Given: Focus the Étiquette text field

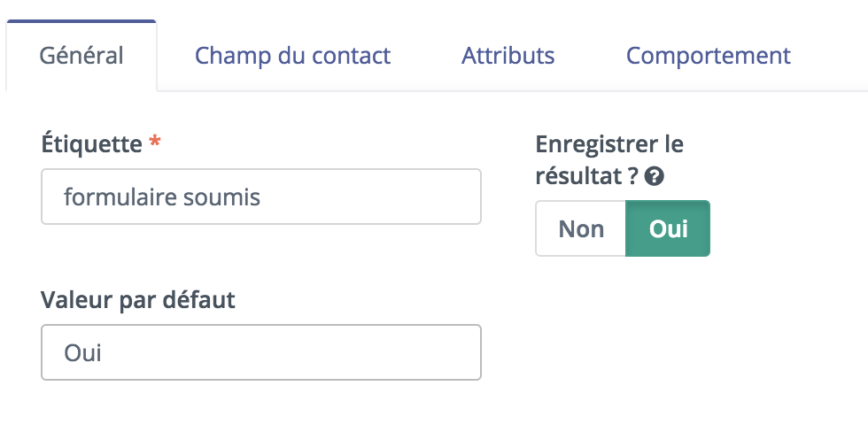Looking at the screenshot, I should coord(261,197).
